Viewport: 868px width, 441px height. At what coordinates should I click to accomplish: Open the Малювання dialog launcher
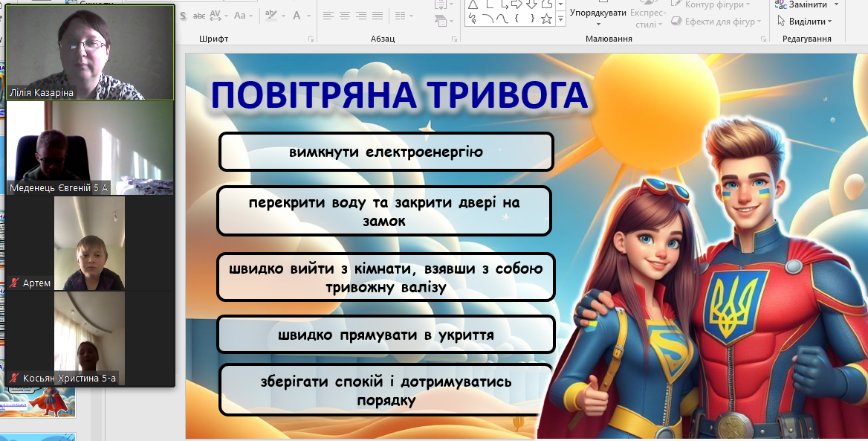[763, 39]
